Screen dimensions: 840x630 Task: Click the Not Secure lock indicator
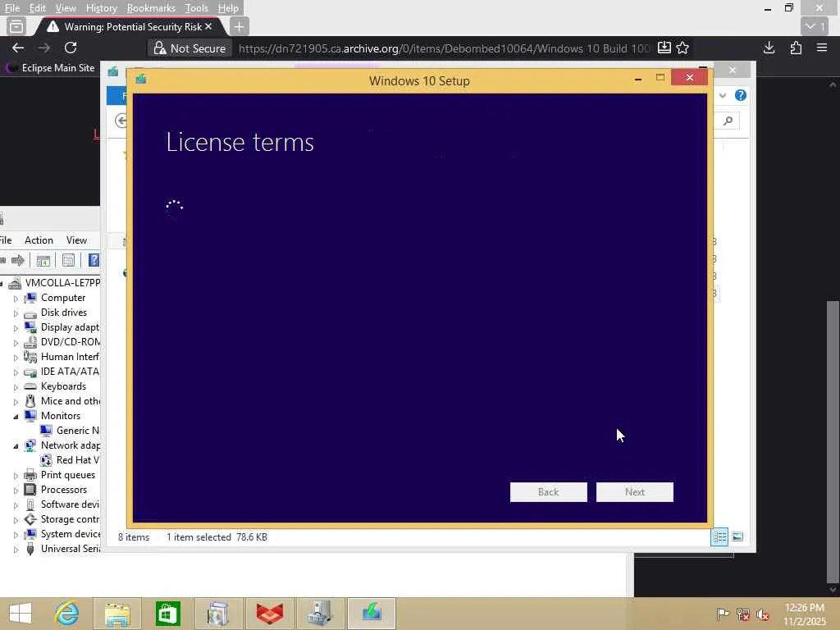coord(189,48)
